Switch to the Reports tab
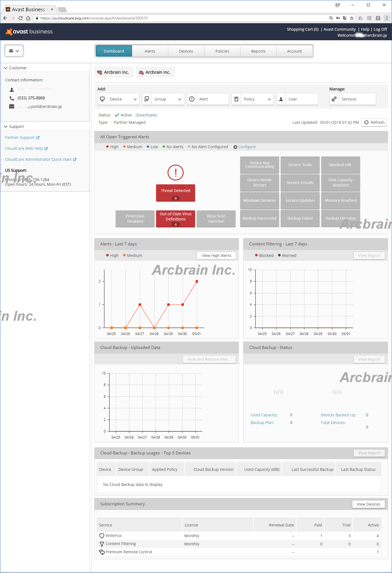The width and height of the screenshot is (392, 573). (258, 51)
